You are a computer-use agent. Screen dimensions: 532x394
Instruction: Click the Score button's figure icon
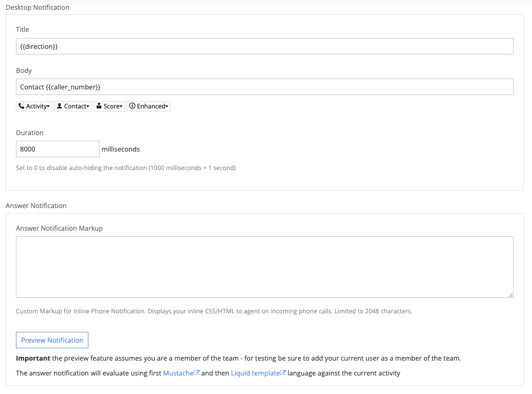[x=99, y=106]
